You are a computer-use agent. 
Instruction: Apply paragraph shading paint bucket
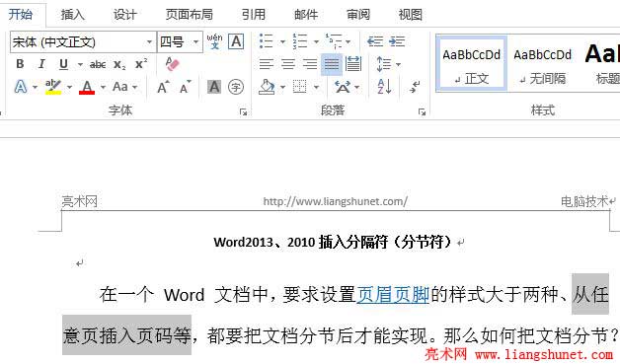267,87
